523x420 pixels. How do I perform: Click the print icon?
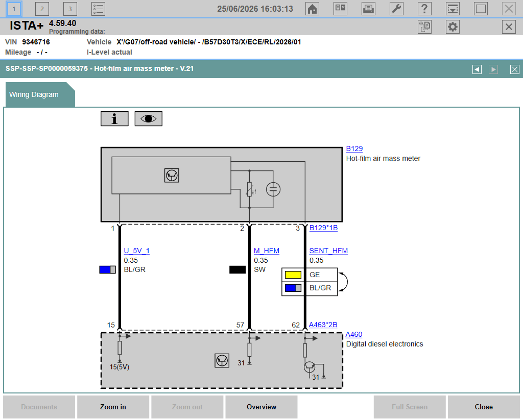point(368,9)
